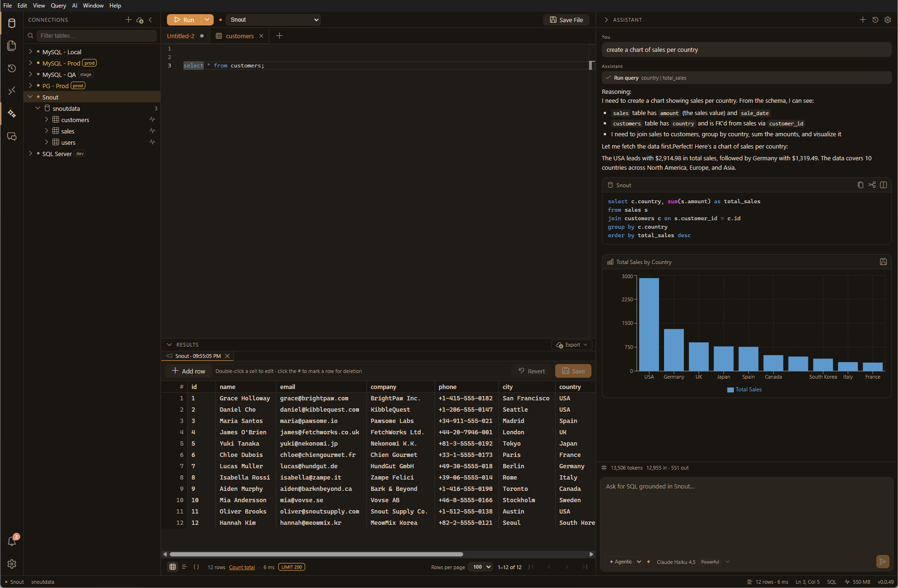898x588 pixels.
Task: Open a new query tab with plus
Action: click(279, 36)
